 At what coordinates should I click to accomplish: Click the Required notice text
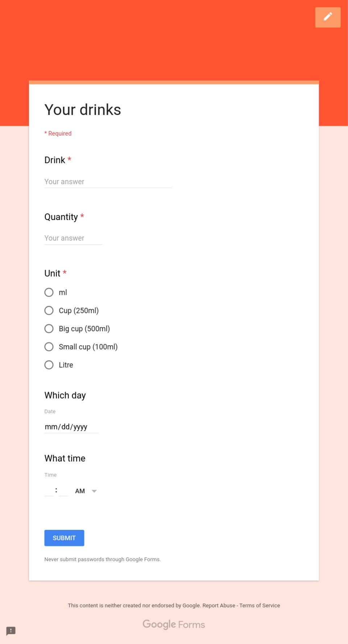tap(58, 133)
